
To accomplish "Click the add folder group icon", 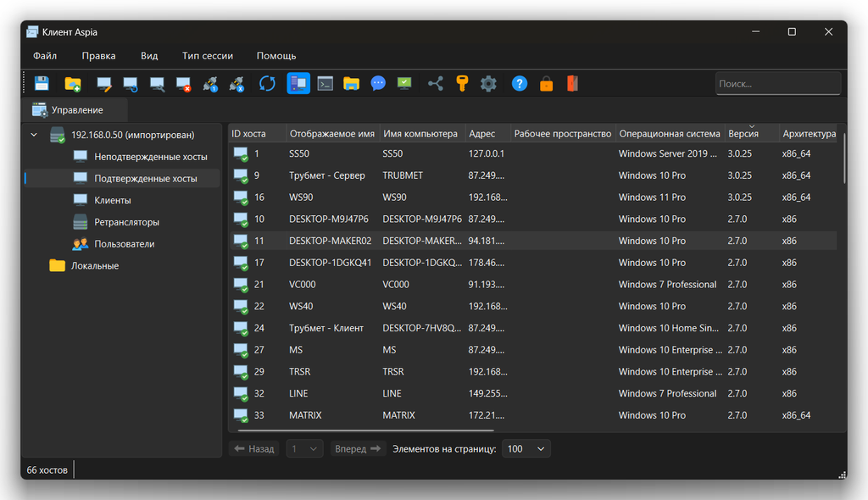I will click(x=73, y=84).
